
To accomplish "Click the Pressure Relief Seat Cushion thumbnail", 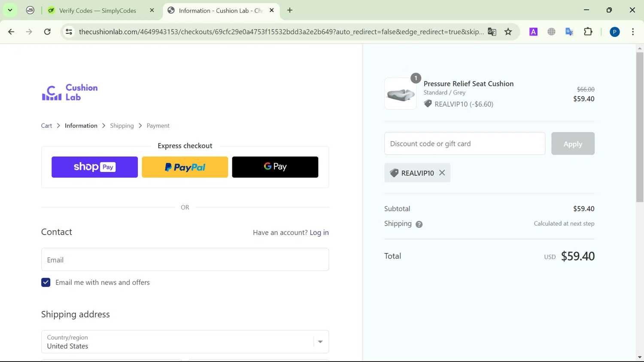I will [400, 94].
